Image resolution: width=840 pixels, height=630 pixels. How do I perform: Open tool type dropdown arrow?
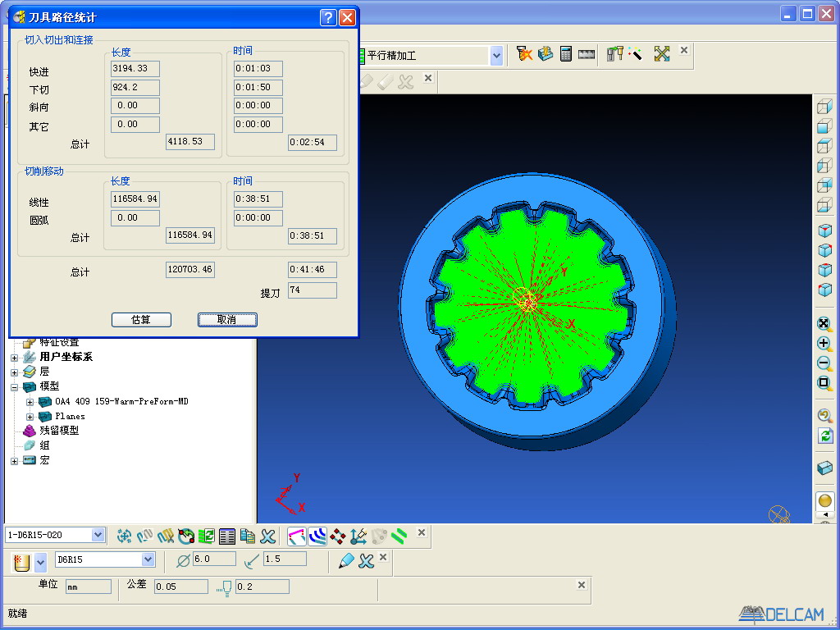(41, 562)
